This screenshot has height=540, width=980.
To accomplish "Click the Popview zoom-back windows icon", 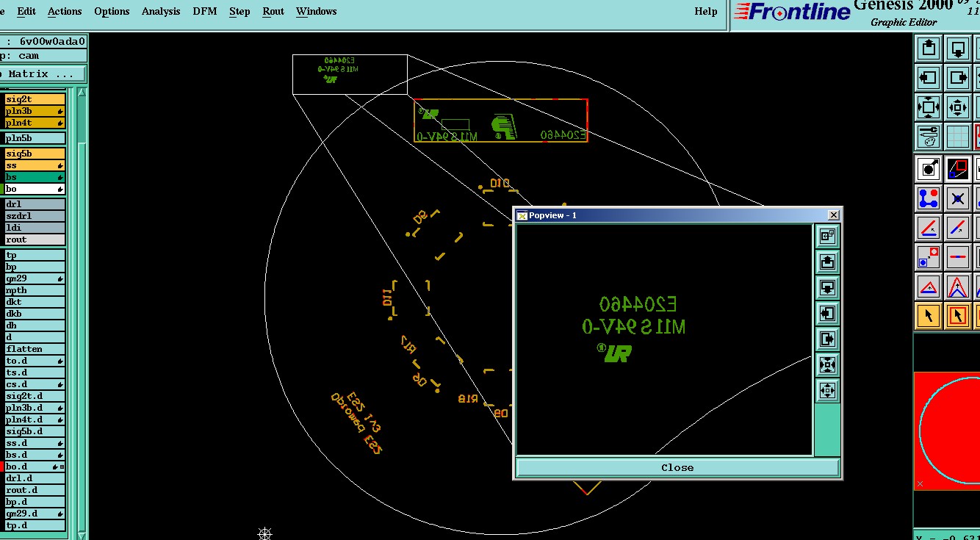I will pos(827,236).
